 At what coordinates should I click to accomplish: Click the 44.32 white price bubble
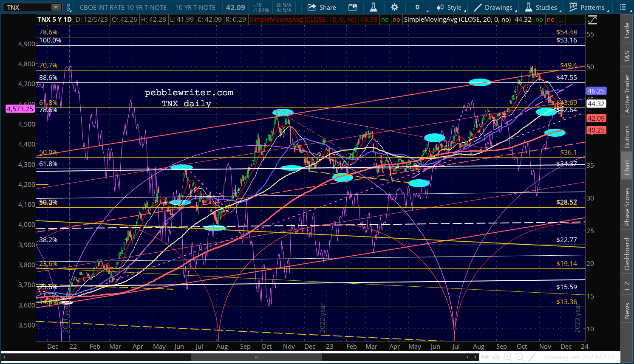[596, 104]
